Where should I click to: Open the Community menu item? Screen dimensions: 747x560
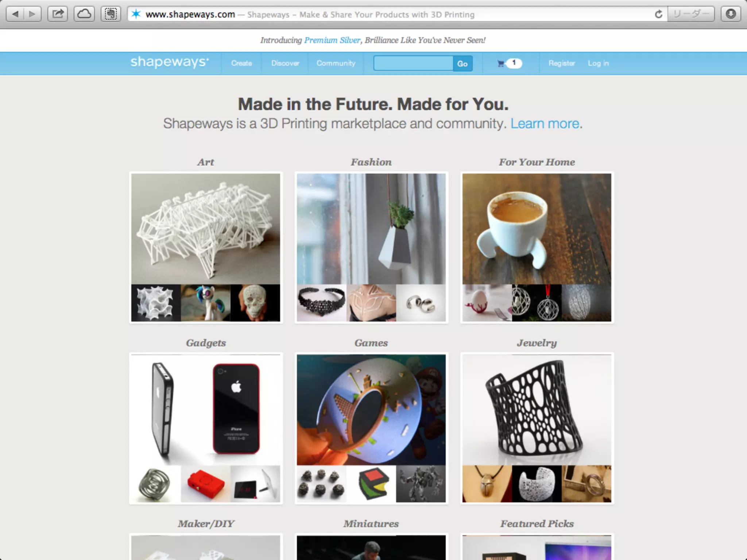336,63
